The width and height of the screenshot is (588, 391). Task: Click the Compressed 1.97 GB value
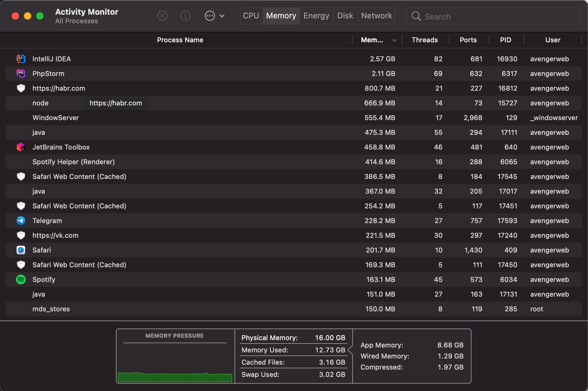coord(450,367)
